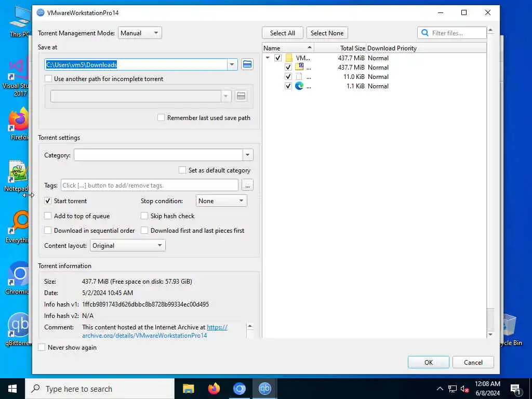
Task: Uncheck the 1.1 KiB file checkbox
Action: [288, 86]
